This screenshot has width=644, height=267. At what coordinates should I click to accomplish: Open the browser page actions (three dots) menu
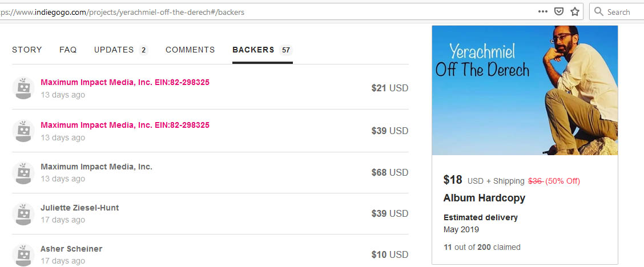(x=542, y=11)
